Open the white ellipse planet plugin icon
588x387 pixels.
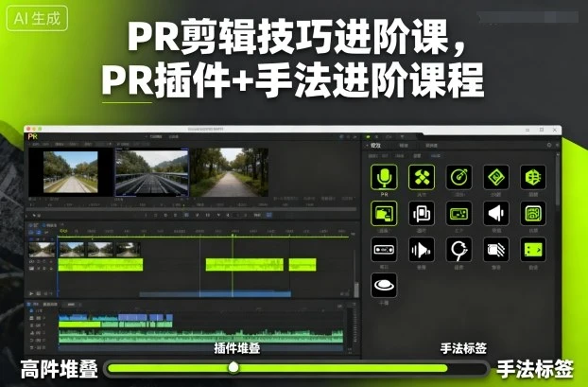coord(384,285)
